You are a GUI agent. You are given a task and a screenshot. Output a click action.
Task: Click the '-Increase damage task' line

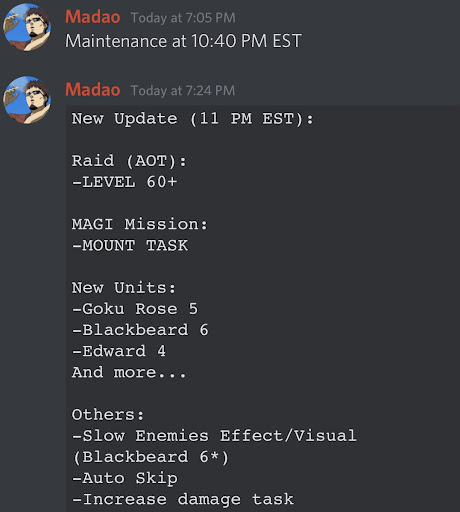point(183,499)
